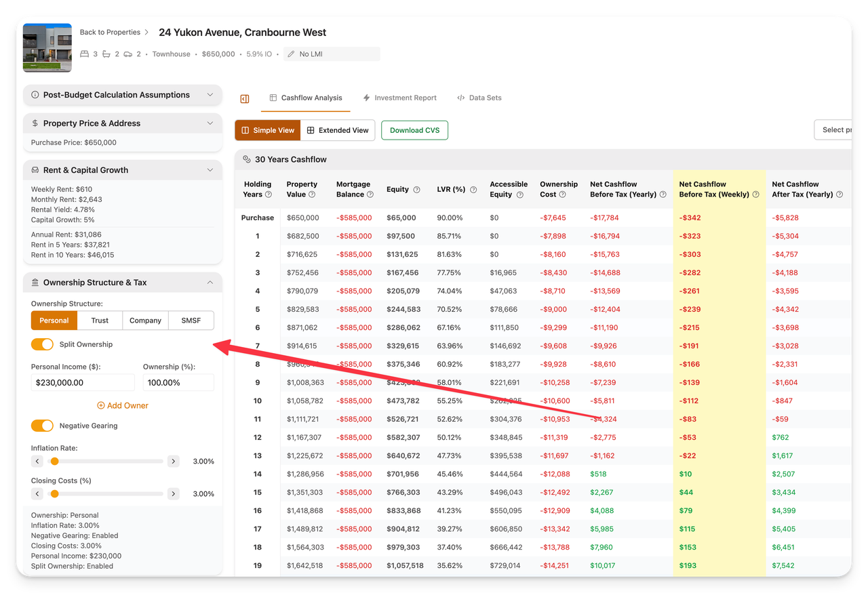
Task: Click info icon for Net Cashflow Before Tax (Weekly)
Action: [x=755, y=195]
